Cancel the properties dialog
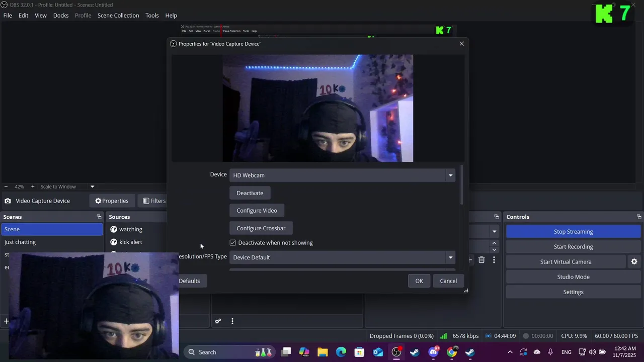Screen dimensions: 644x362 pos(448,281)
